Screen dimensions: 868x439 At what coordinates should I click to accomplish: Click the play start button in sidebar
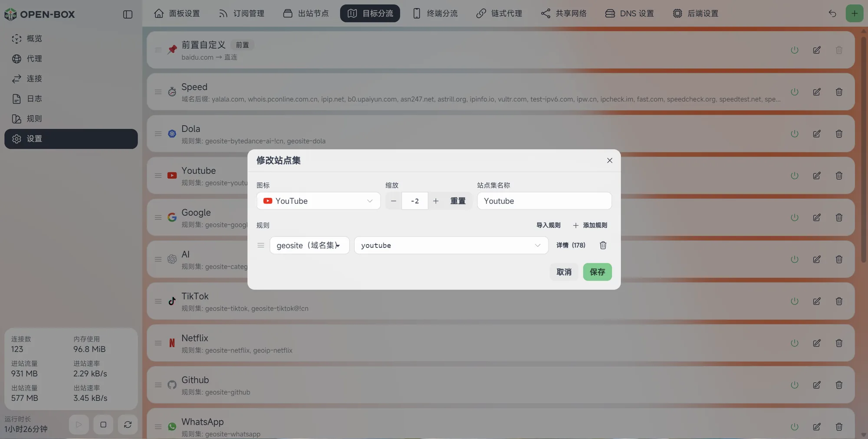(79, 425)
